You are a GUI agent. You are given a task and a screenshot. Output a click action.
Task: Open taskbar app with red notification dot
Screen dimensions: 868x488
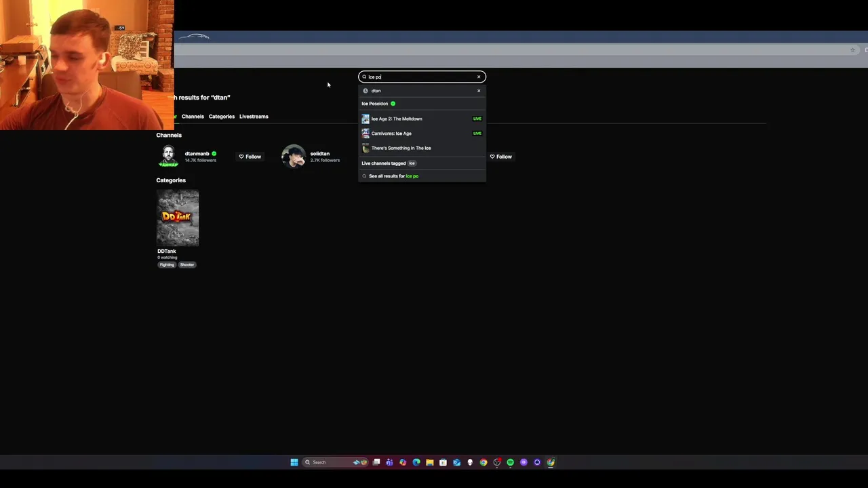497,462
